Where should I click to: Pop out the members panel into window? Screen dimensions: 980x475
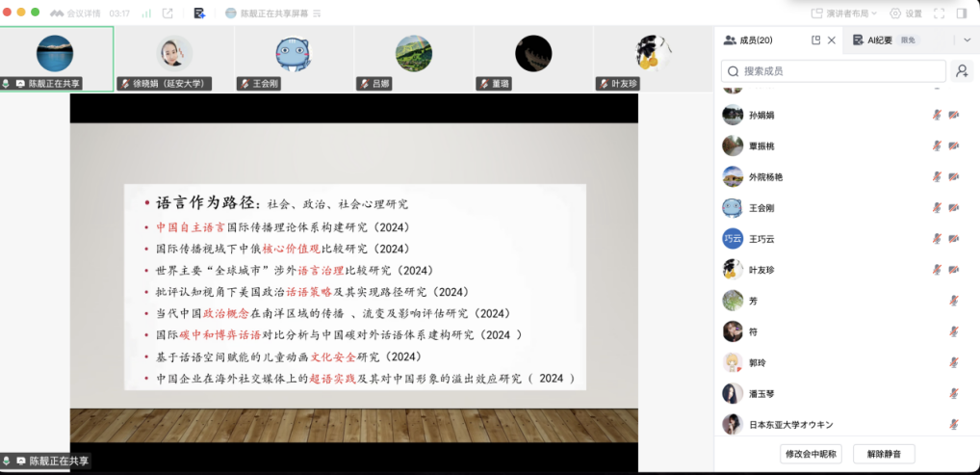tap(815, 40)
